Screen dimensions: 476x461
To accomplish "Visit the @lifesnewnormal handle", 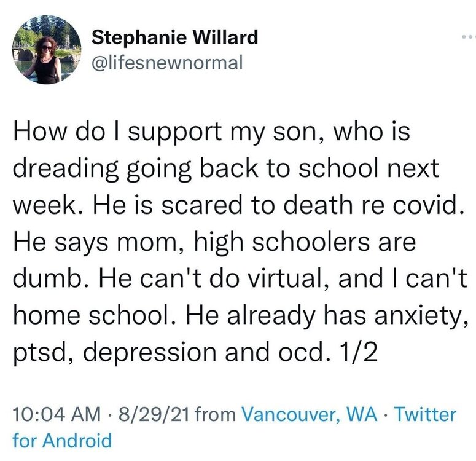I will (x=168, y=62).
